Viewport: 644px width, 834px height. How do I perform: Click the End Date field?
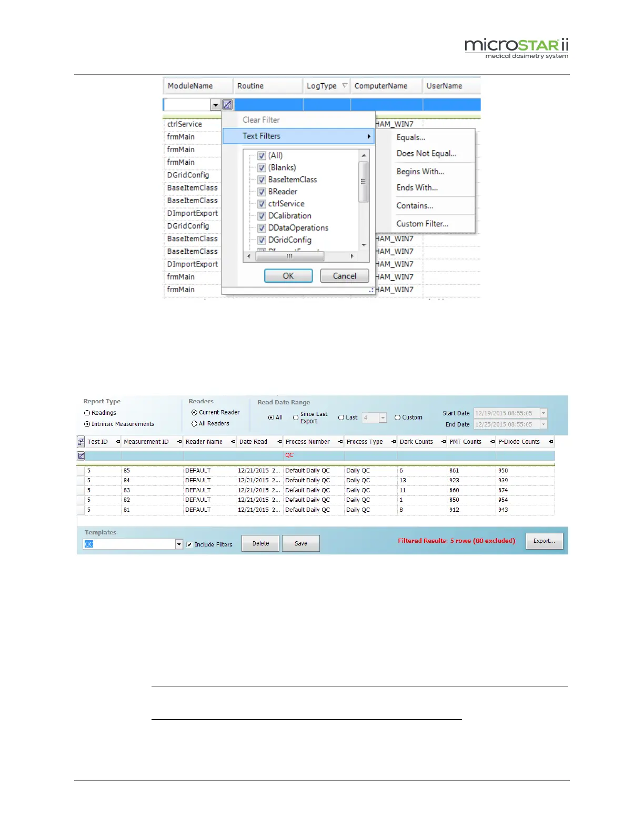[507, 424]
